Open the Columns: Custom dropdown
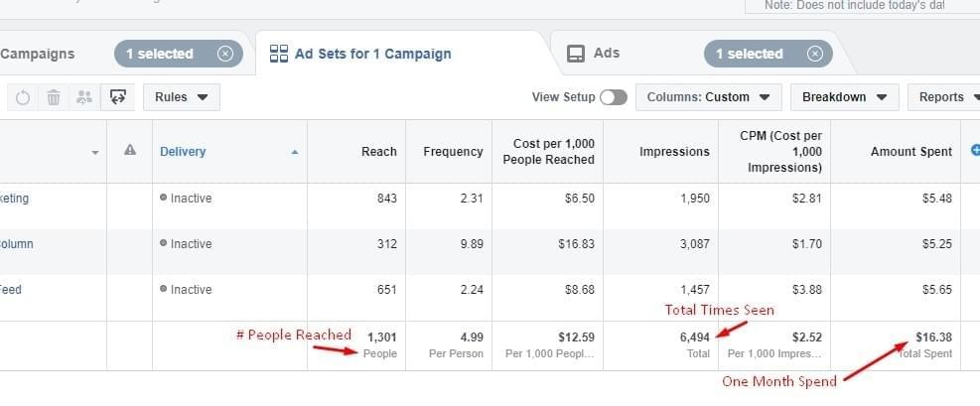Viewport: 980px width, 406px height. [707, 97]
